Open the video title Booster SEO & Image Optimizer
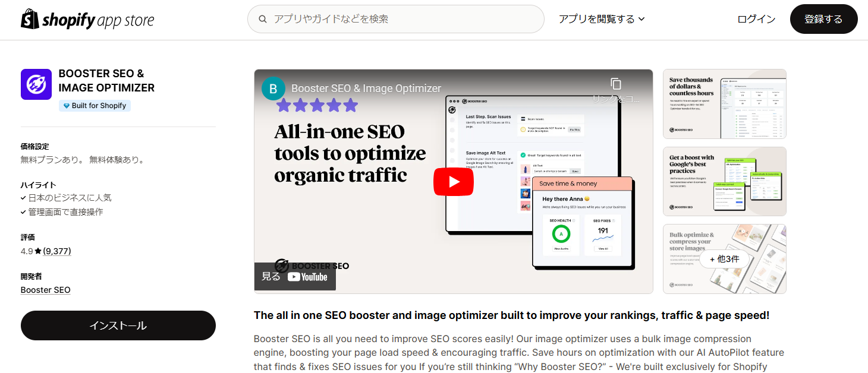868x373 pixels. (366, 88)
